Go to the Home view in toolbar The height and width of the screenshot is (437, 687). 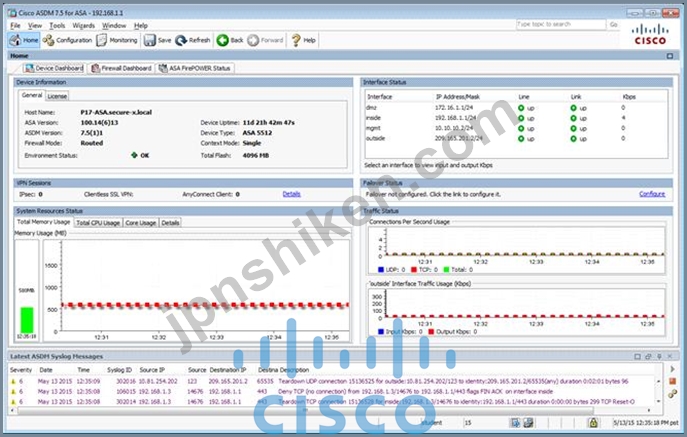point(24,40)
